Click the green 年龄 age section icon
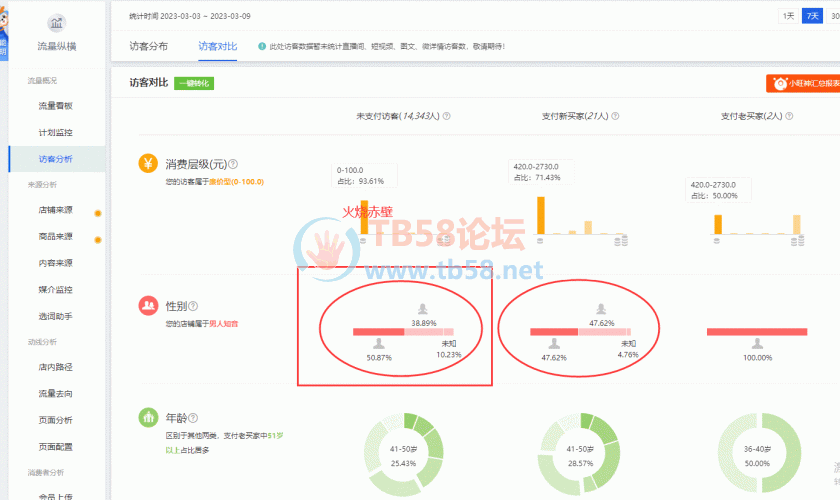 pos(147,417)
